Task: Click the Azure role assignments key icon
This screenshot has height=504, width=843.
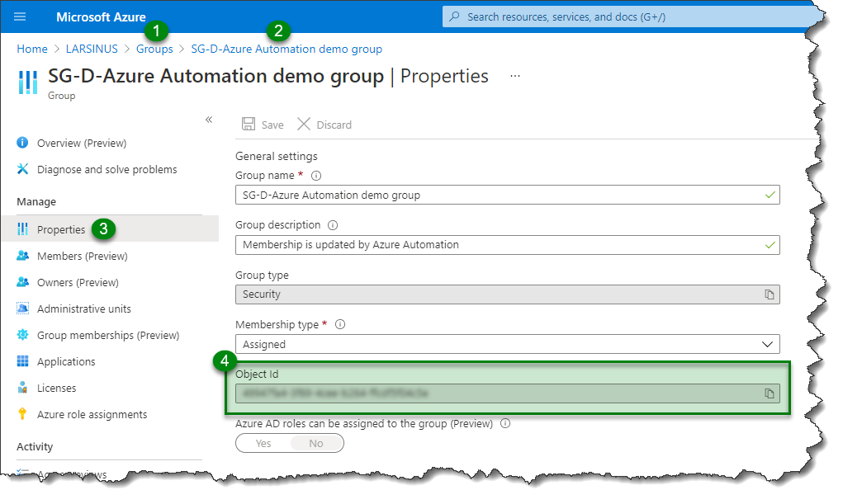Action: click(22, 413)
